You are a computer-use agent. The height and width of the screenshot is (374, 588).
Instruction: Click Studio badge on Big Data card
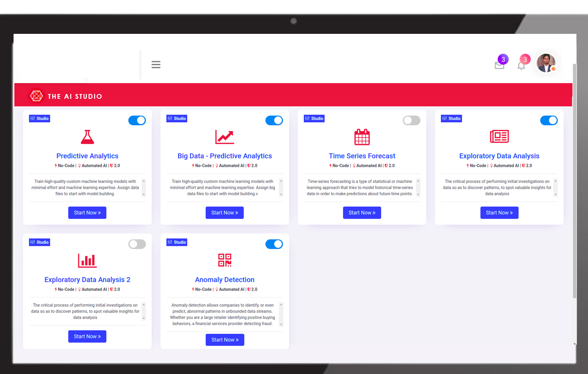tap(177, 119)
